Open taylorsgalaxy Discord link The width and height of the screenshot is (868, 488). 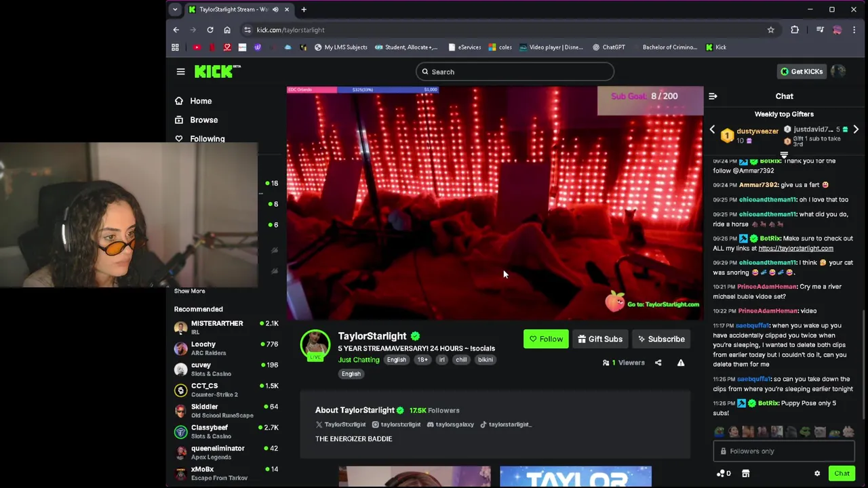(450, 424)
